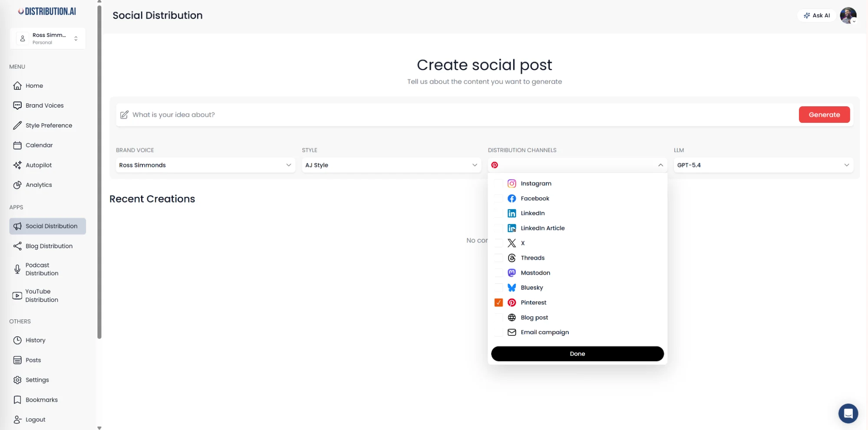868x430 pixels.
Task: Check the LinkedIn checkbox
Action: pos(498,213)
